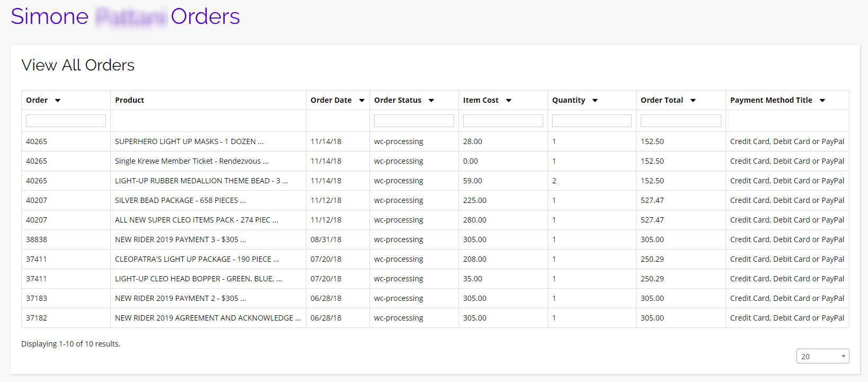This screenshot has width=868, height=382.
Task: Click the Item Cost filter box
Action: [x=503, y=121]
